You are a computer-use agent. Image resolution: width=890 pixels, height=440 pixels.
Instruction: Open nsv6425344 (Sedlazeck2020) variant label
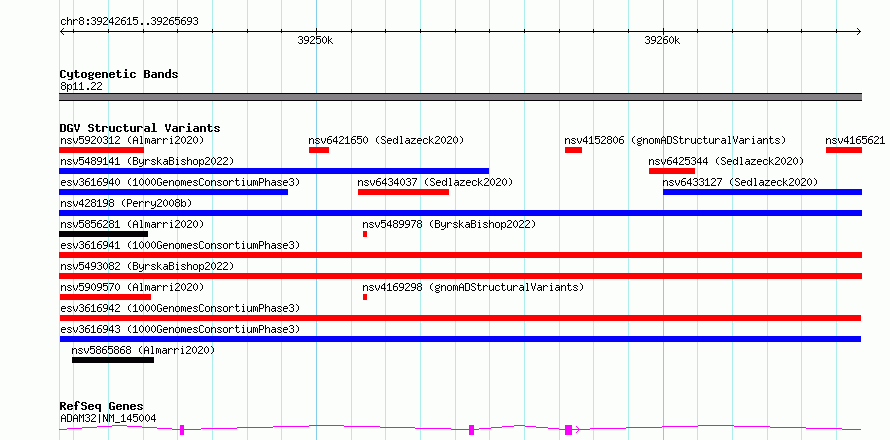pyautogui.click(x=726, y=161)
